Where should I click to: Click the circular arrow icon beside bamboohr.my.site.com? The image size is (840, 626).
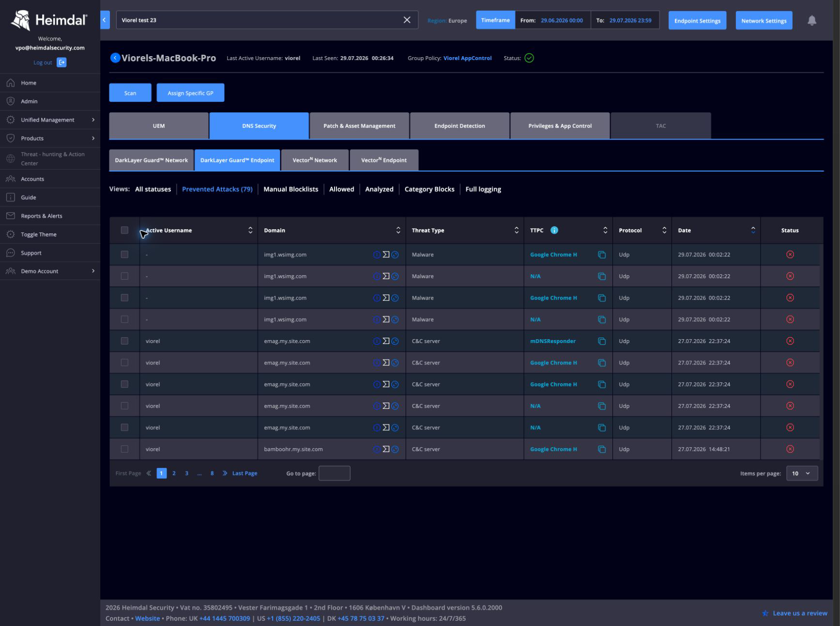pyautogui.click(x=395, y=449)
